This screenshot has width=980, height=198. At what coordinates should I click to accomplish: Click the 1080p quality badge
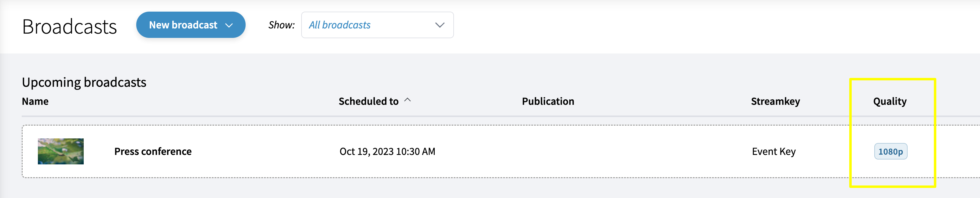click(890, 152)
